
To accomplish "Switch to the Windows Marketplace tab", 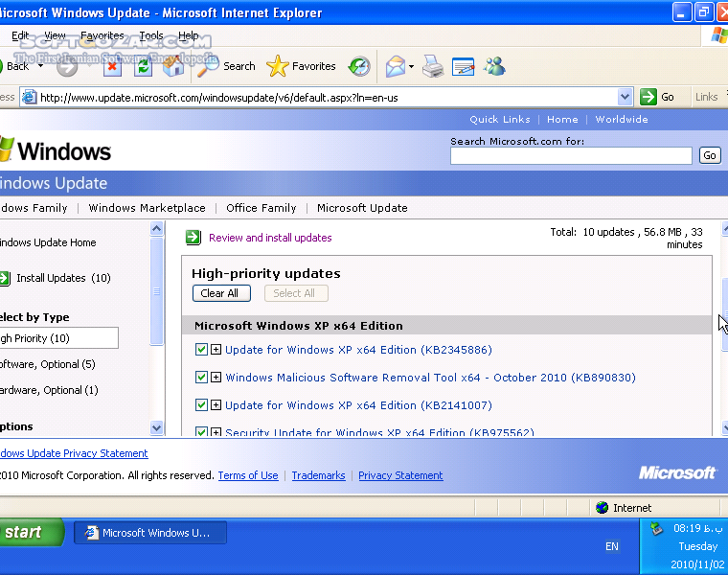I will click(x=147, y=208).
